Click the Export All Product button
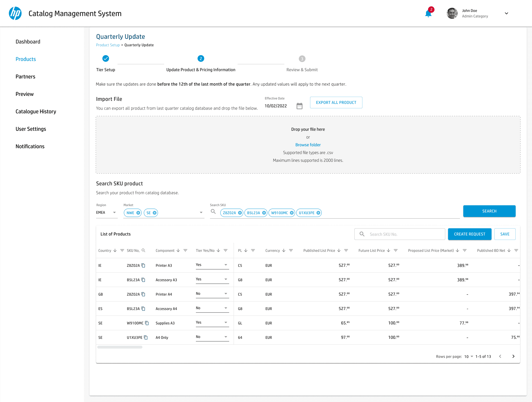 [x=336, y=103]
